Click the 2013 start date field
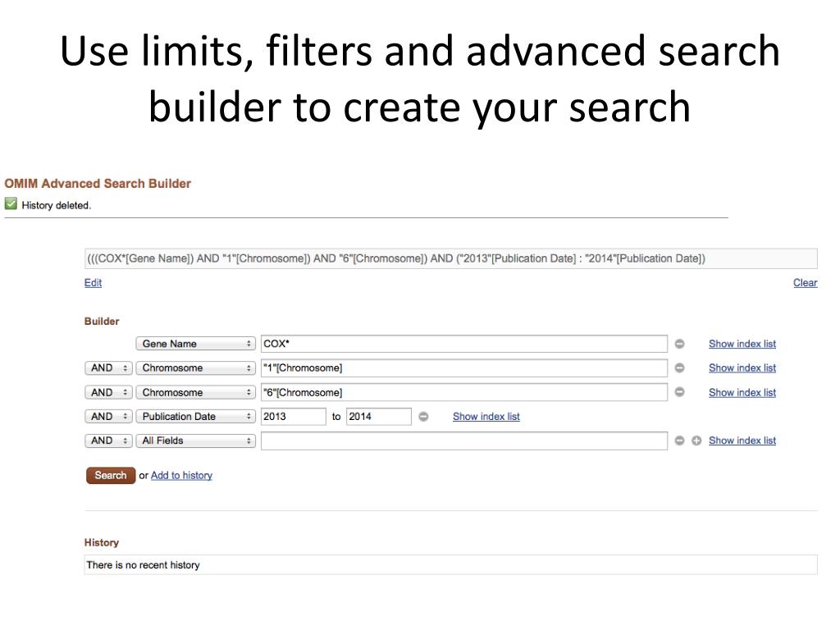Viewport: 840px width, 630px height. [x=293, y=416]
